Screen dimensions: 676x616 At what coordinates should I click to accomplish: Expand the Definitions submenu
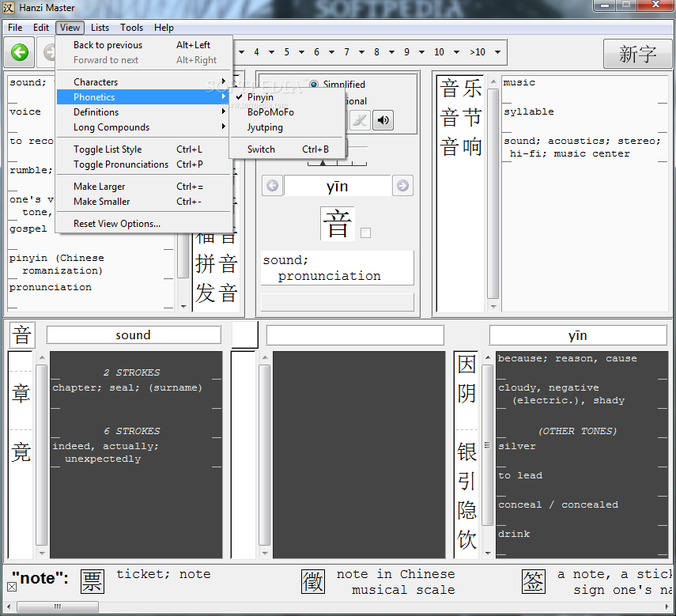pyautogui.click(x=144, y=112)
